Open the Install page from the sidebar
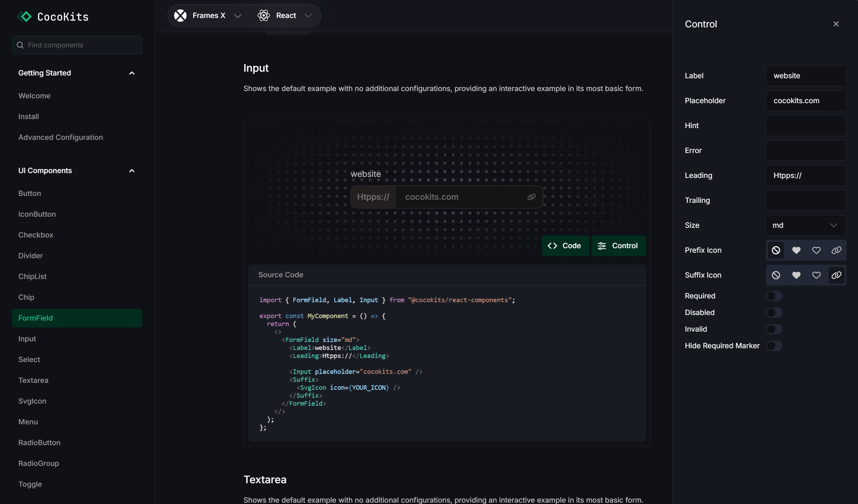 click(x=29, y=116)
